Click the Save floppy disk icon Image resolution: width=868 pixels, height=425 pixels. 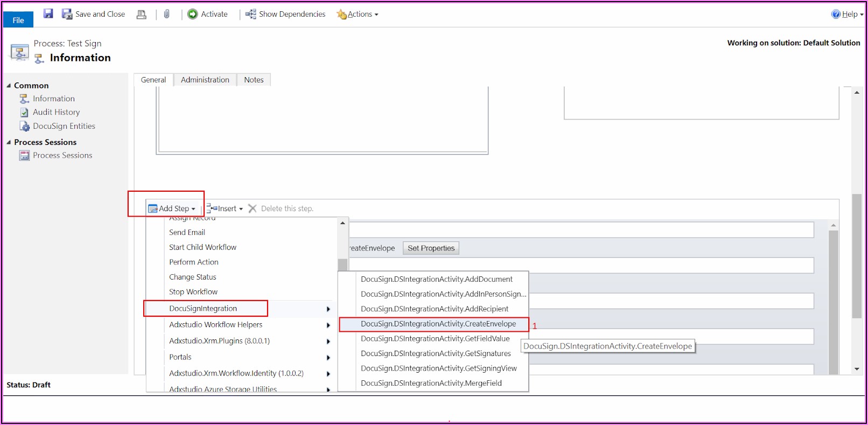[48, 14]
